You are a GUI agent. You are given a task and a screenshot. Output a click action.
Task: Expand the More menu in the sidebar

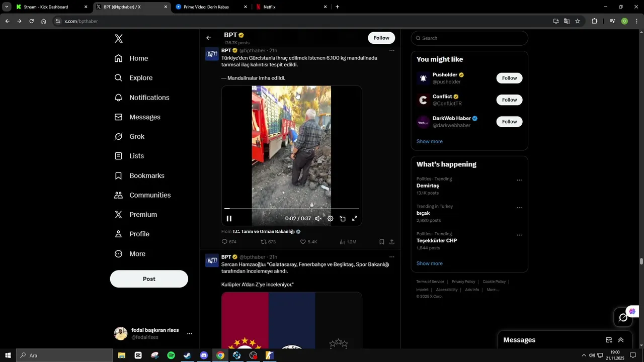[x=130, y=254]
